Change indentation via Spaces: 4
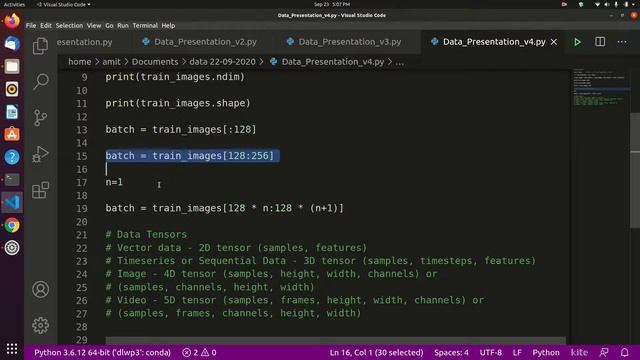This screenshot has height=360, width=640. (x=451, y=352)
